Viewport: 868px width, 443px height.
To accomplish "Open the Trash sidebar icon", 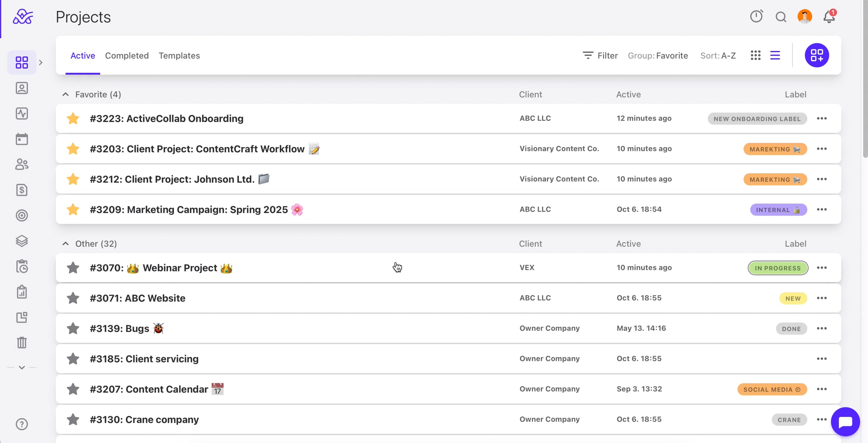I will point(22,342).
